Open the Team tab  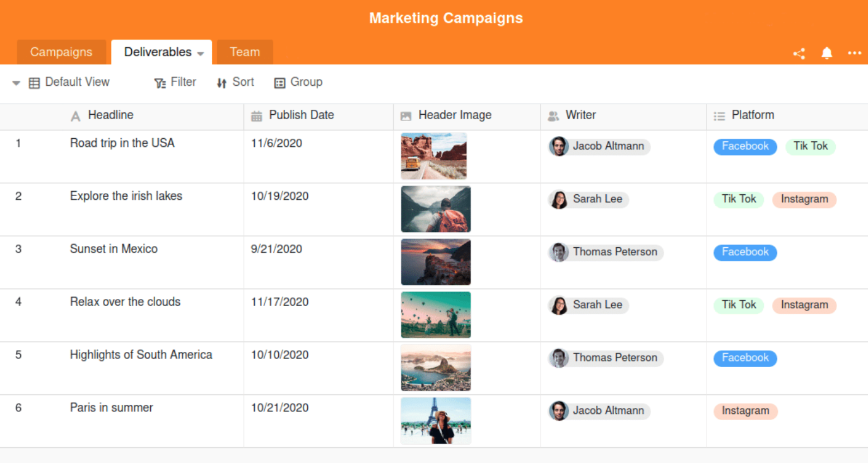[x=245, y=52]
